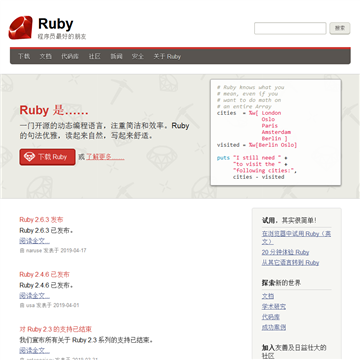The height and width of the screenshot is (360, 360).
Task: Open the 社区 navigation menu item
Action: pos(95,56)
